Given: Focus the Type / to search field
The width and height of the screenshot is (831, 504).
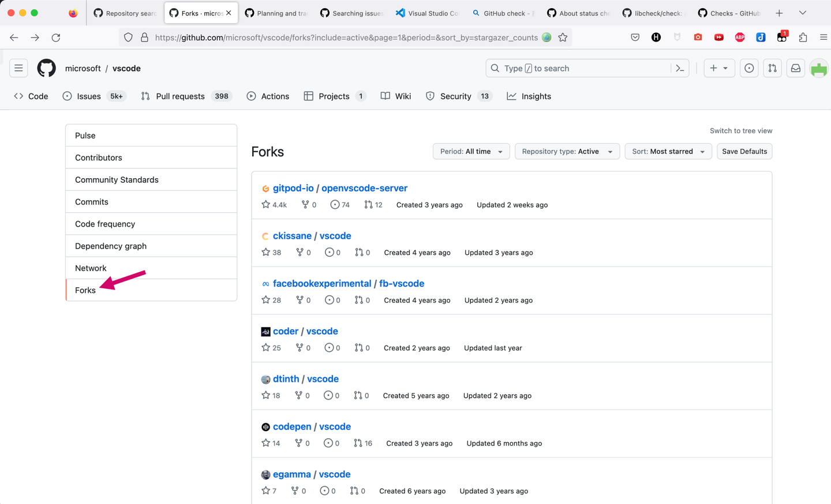Looking at the screenshot, I should coord(587,68).
